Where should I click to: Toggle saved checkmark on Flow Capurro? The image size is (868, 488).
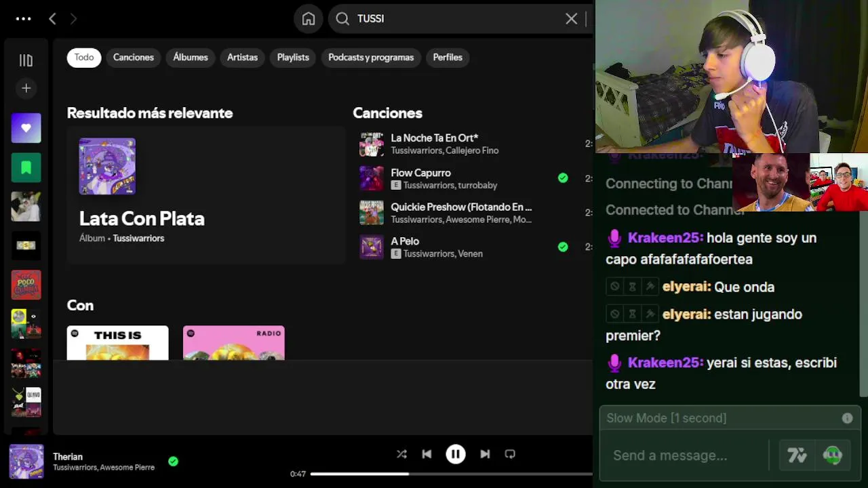(x=563, y=178)
